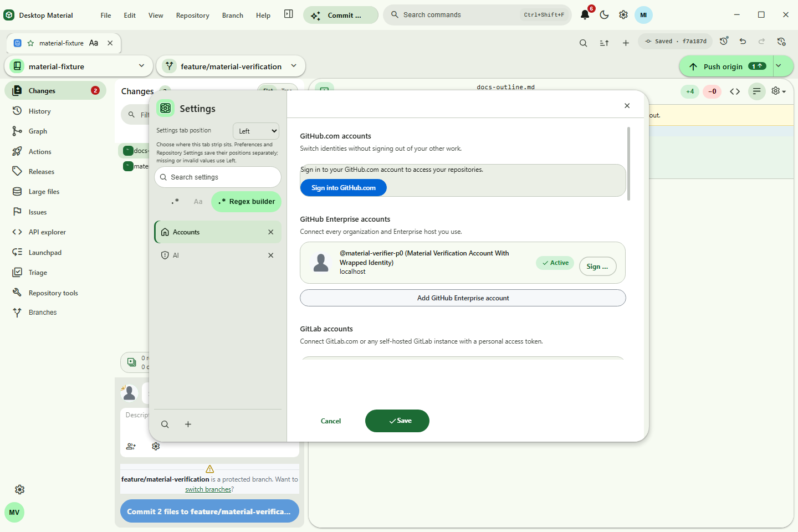Save the settings
The width and height of the screenshot is (798, 532).
[397, 421]
